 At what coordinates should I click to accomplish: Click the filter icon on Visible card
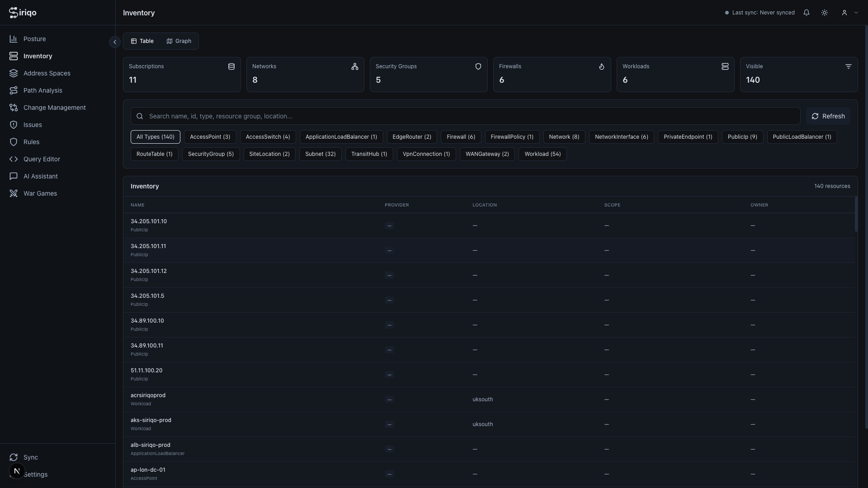[x=848, y=66]
